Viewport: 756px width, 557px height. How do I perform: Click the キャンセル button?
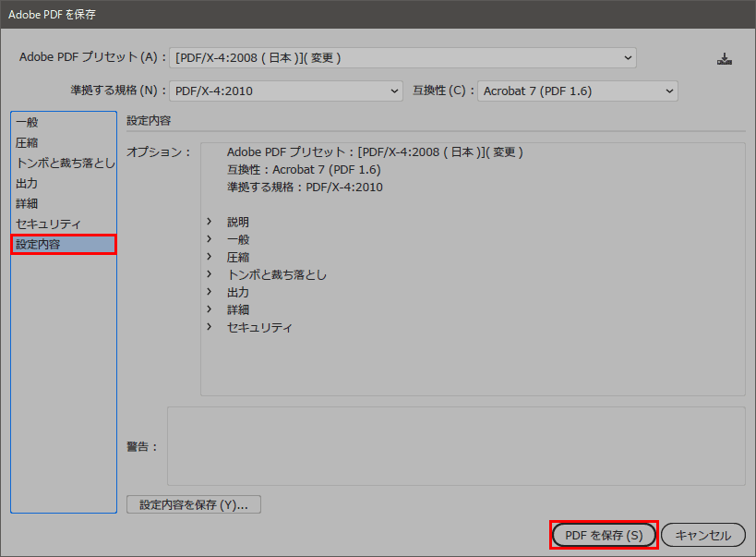(x=703, y=535)
